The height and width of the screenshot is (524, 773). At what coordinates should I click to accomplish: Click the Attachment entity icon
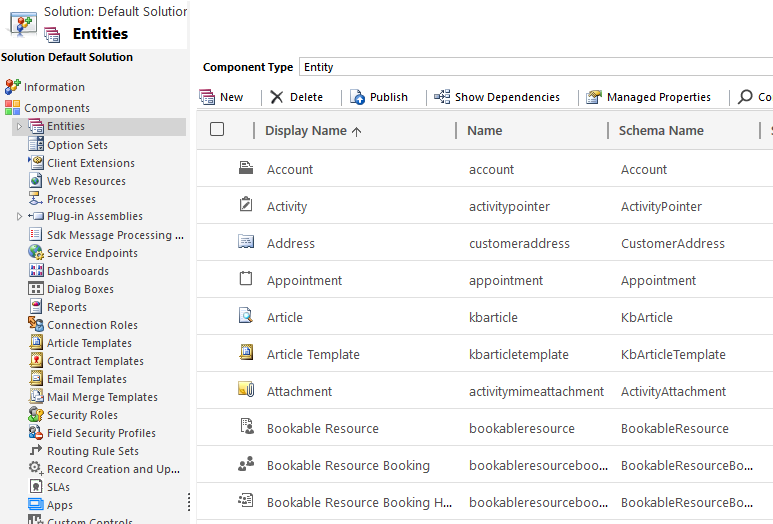(246, 391)
